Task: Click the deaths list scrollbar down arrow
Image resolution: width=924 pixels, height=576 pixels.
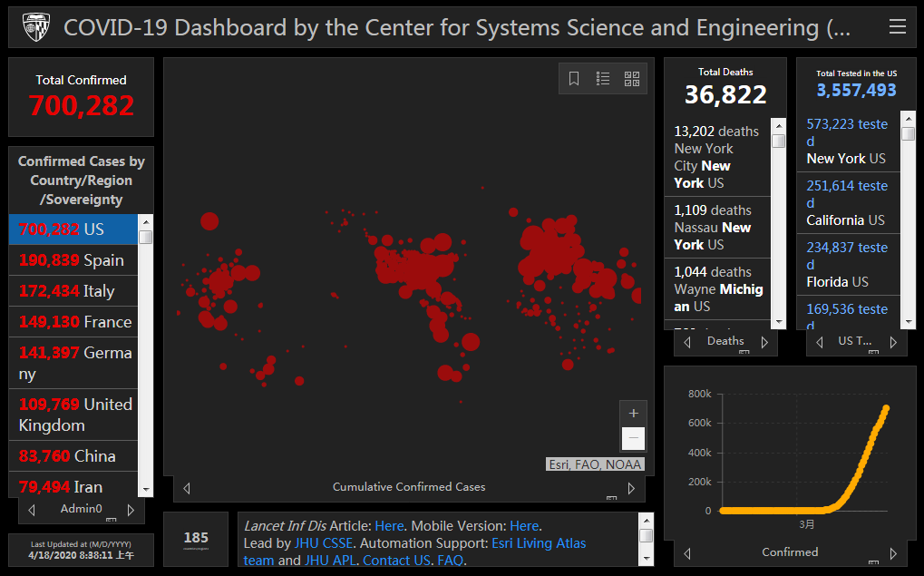Action: (x=778, y=322)
